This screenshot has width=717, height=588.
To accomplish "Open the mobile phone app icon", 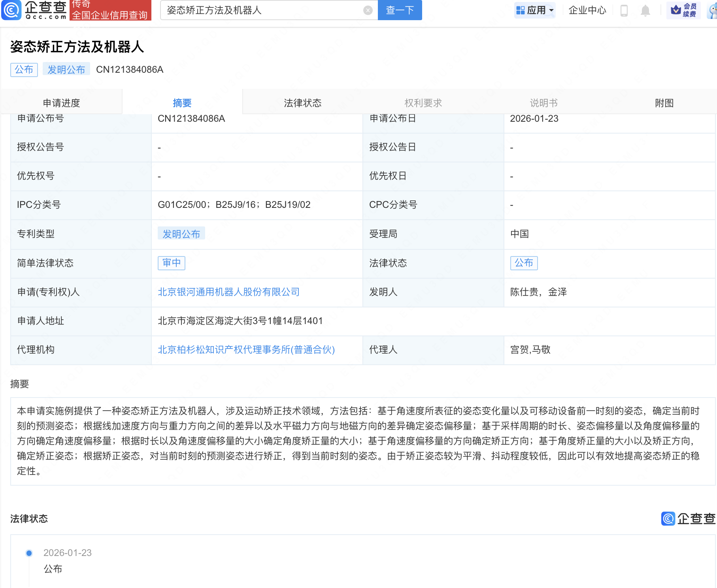I will click(x=624, y=10).
